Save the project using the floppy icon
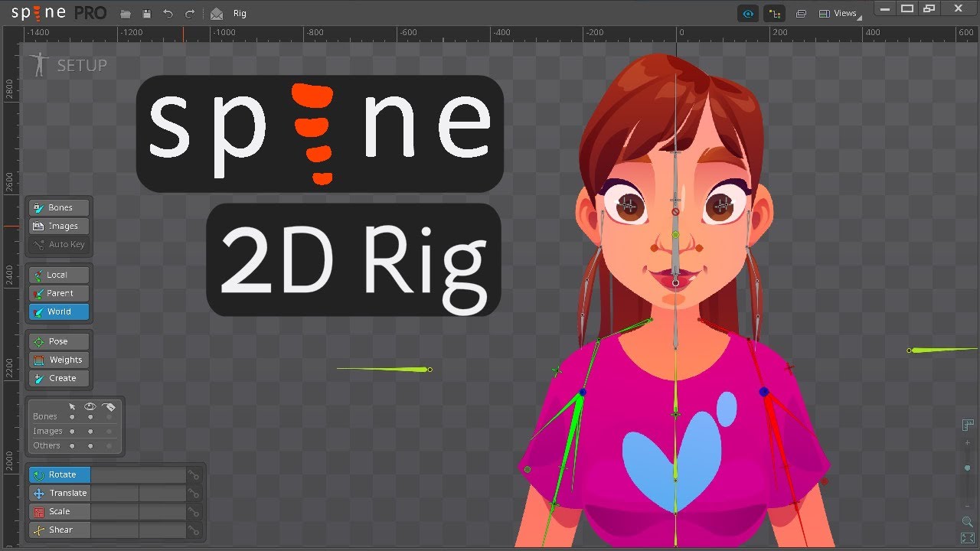 (146, 14)
